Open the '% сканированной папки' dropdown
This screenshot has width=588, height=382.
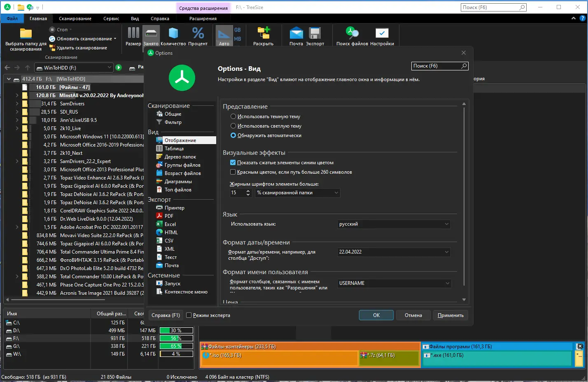(x=298, y=193)
